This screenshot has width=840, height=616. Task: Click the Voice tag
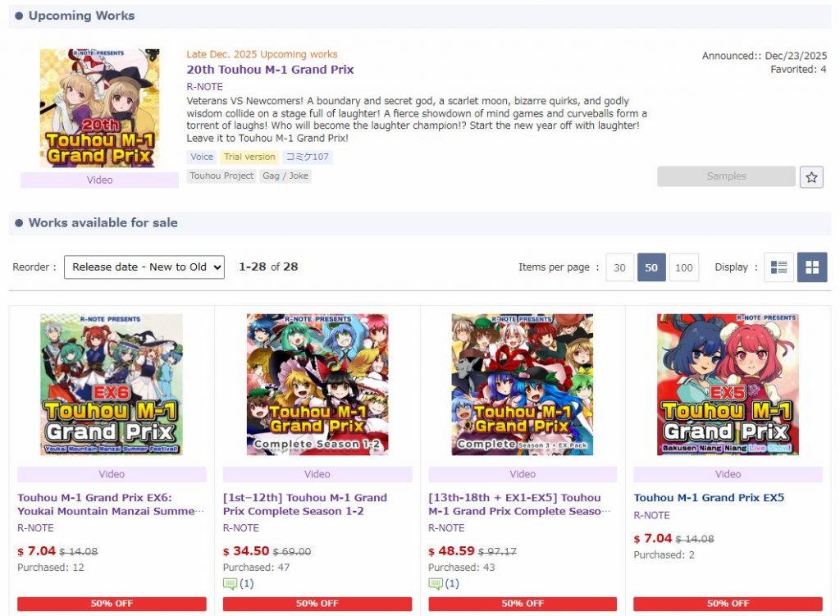click(x=201, y=157)
